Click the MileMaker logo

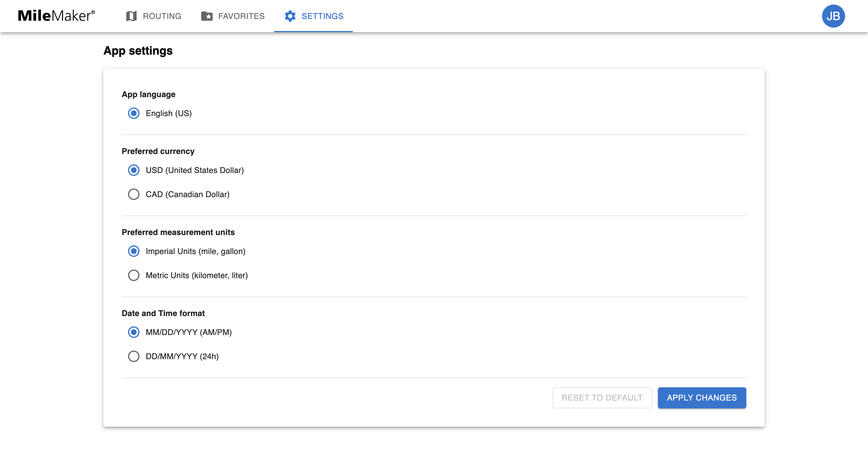(x=56, y=16)
